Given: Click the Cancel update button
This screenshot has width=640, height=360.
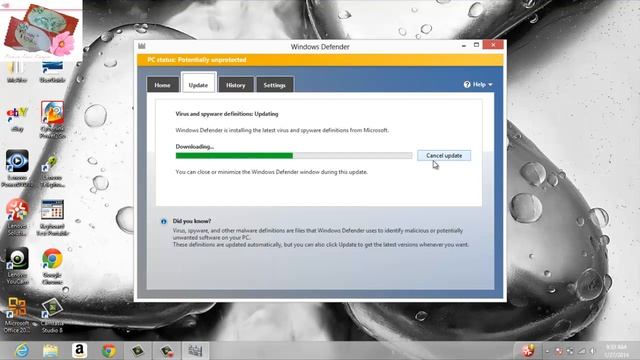Looking at the screenshot, I should 444,156.
